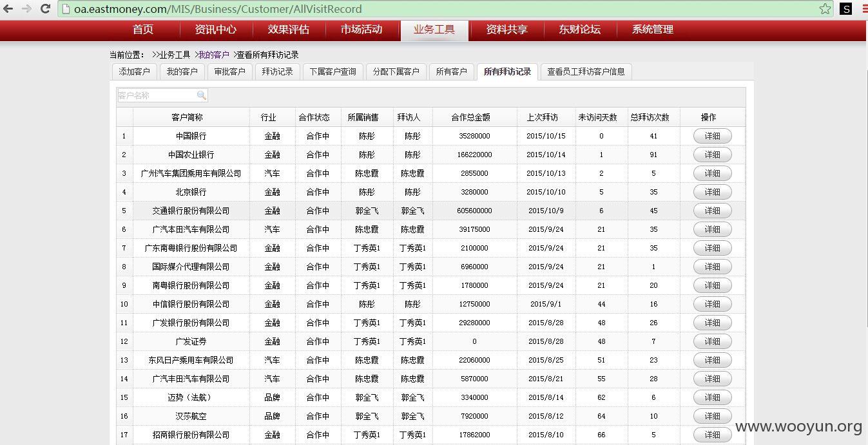Open 详细 for 迈势（法航） row
This screenshot has height=445, width=868.
[712, 397]
